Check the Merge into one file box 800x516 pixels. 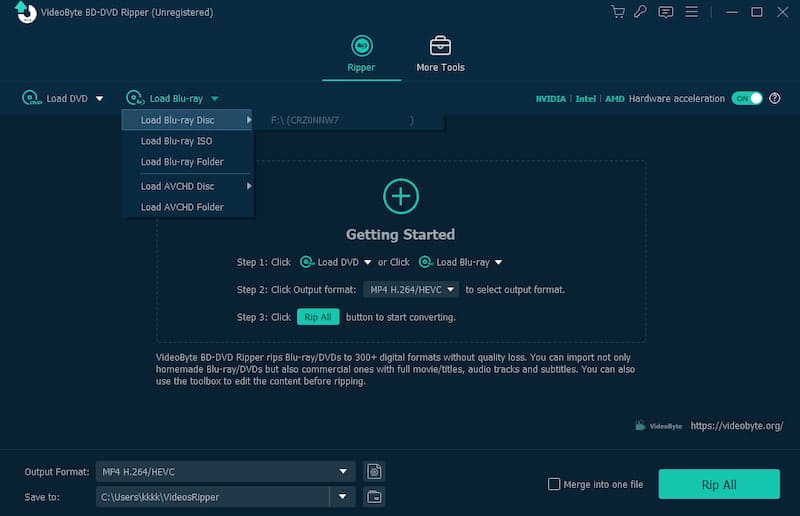tap(554, 484)
